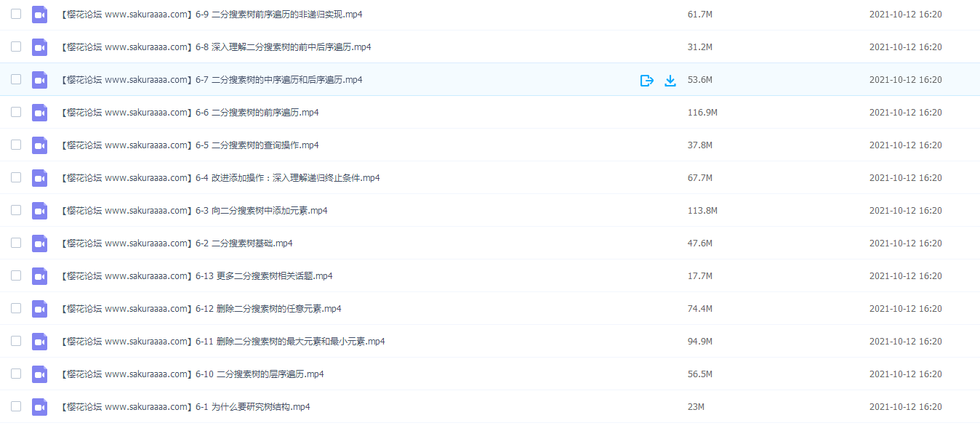The height and width of the screenshot is (431, 980).
Task: Select checkbox for 6-1 为什么要研究树结构.mp4
Action: [16, 406]
